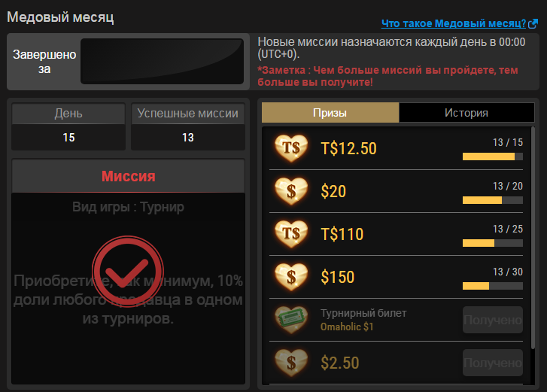This screenshot has height=392, width=547.
Task: Click the Получено button for $2.50 prize
Action: click(493, 363)
